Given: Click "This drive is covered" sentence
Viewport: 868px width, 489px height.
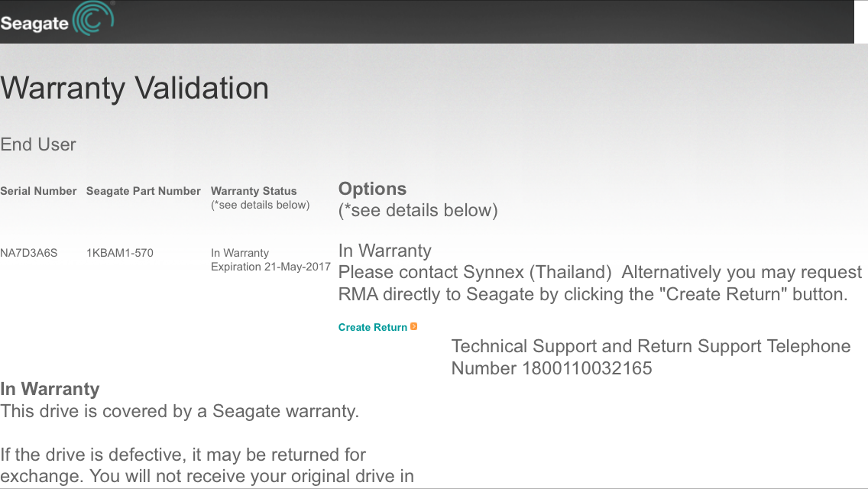Looking at the screenshot, I should (180, 411).
